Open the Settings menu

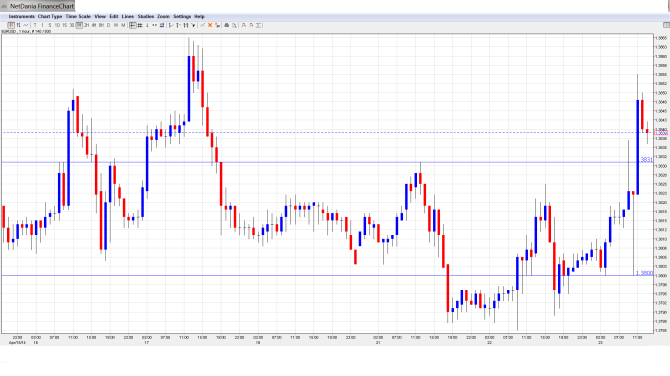[182, 16]
